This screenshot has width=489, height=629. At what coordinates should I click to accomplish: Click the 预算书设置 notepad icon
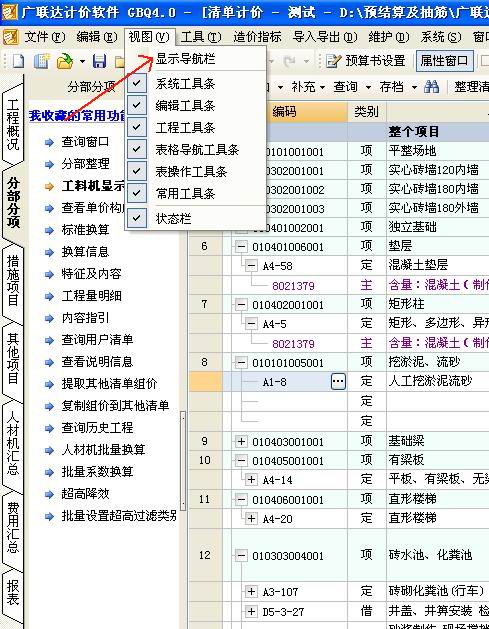[333, 61]
